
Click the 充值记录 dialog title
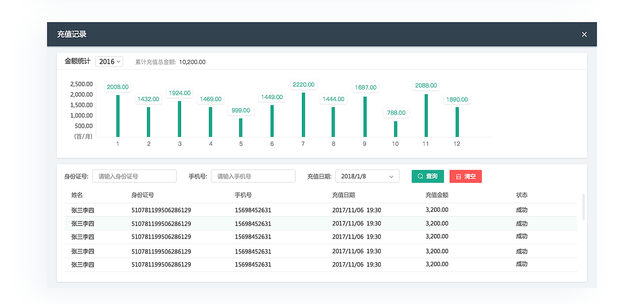72,34
